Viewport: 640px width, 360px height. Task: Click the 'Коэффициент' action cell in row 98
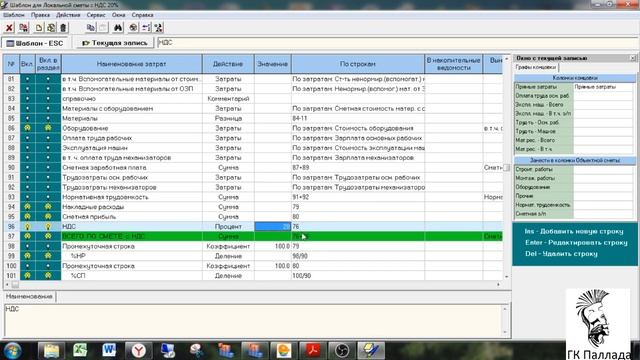coord(228,246)
